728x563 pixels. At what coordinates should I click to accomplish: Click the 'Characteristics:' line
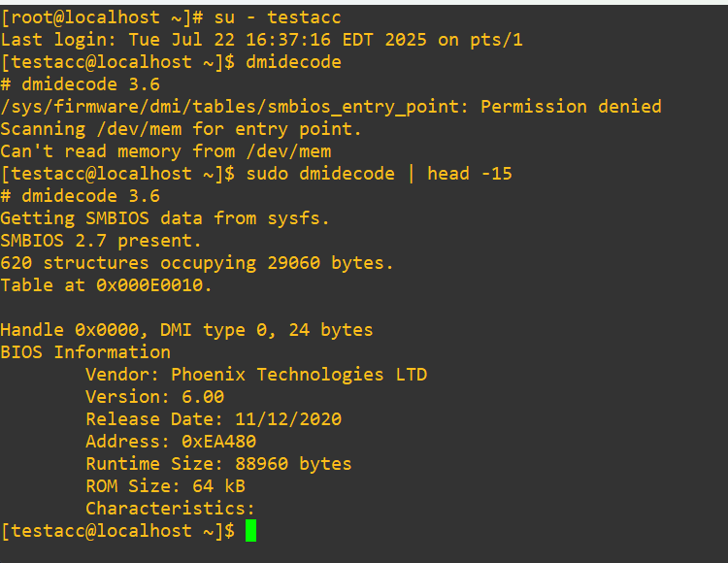coord(170,509)
